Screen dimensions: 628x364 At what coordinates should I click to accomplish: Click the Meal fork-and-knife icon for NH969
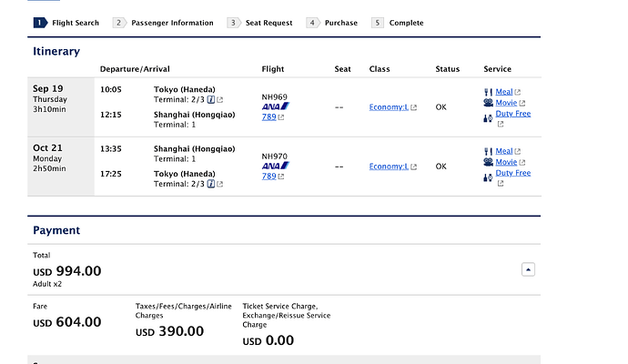tap(488, 92)
